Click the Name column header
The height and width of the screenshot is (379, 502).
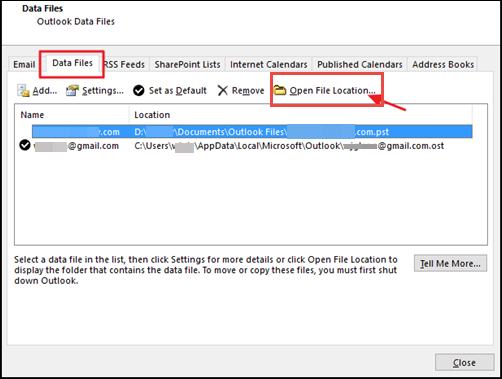point(72,115)
